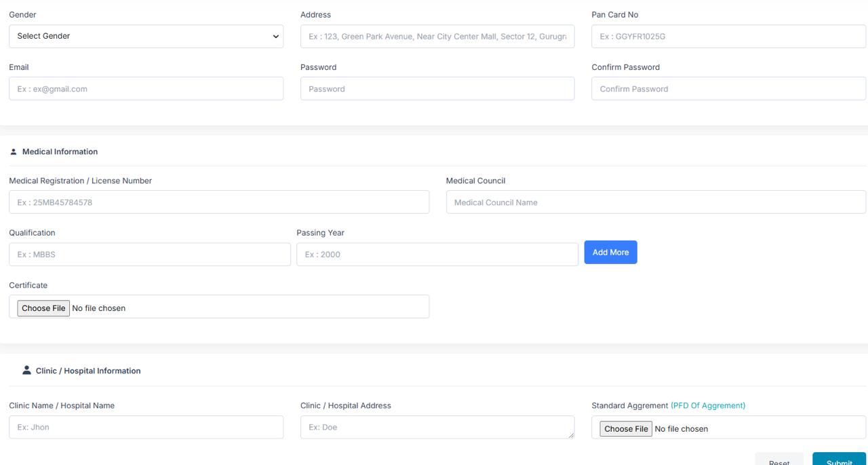Click the Email input field

coord(146,89)
